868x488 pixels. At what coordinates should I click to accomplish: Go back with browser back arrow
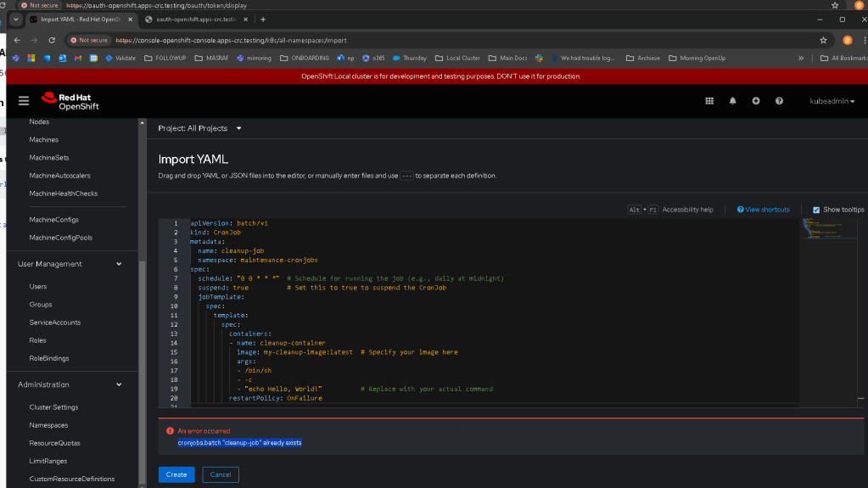(x=17, y=41)
